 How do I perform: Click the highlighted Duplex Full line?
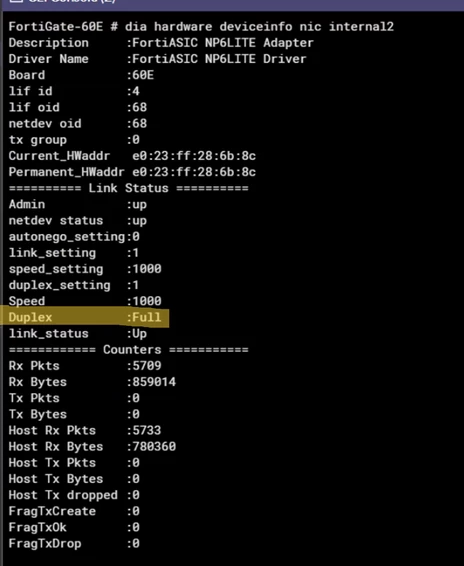(x=85, y=317)
